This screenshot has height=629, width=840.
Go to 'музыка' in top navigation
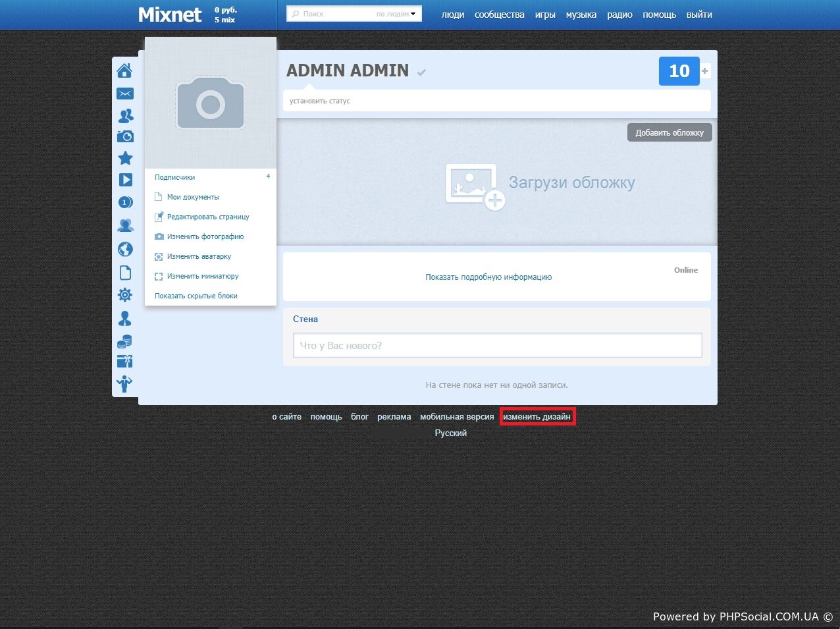pos(581,14)
